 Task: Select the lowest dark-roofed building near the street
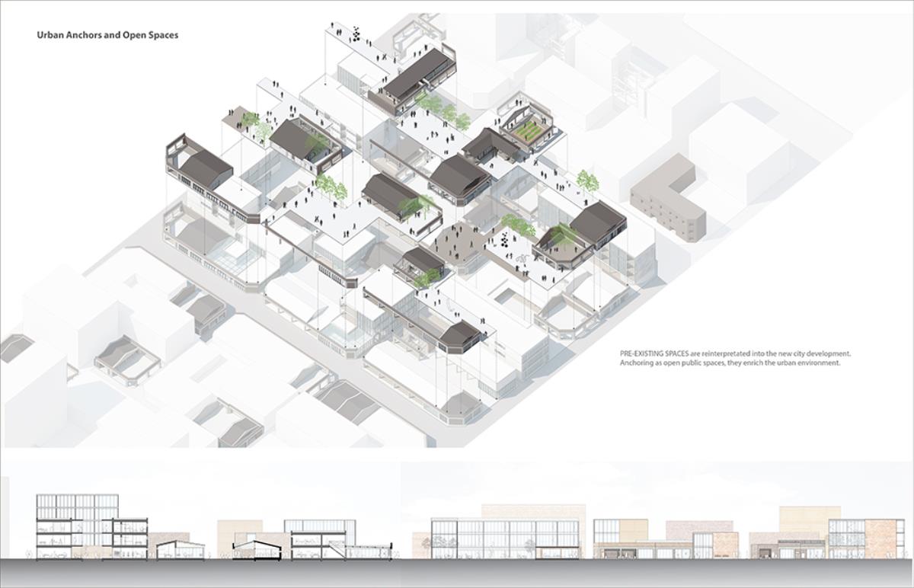coord(461,334)
